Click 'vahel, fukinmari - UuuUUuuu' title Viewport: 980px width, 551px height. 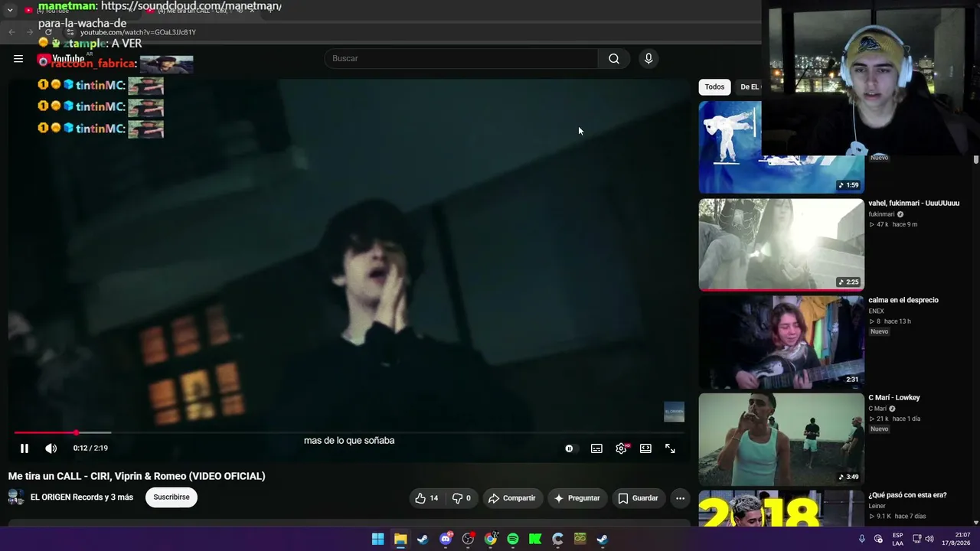click(x=913, y=204)
